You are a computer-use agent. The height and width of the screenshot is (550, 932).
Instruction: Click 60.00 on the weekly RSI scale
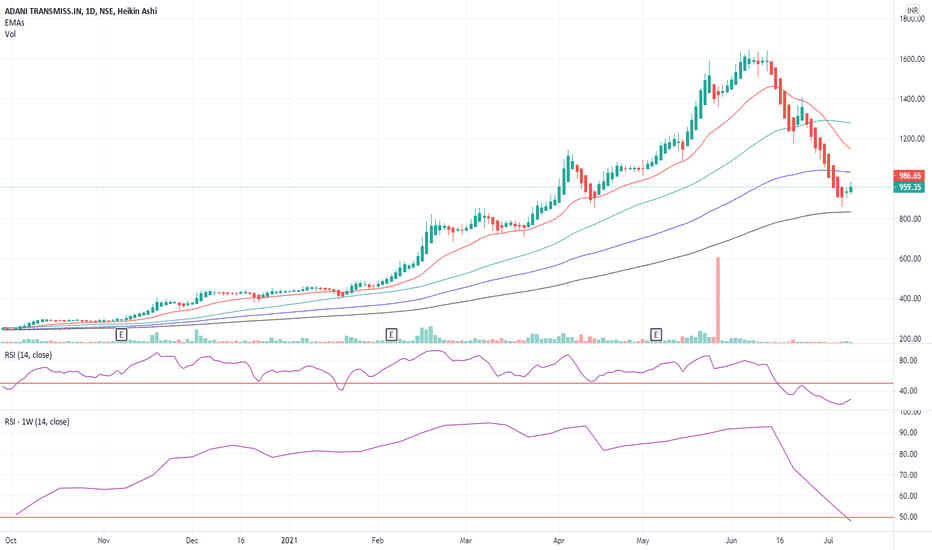pyautogui.click(x=908, y=496)
